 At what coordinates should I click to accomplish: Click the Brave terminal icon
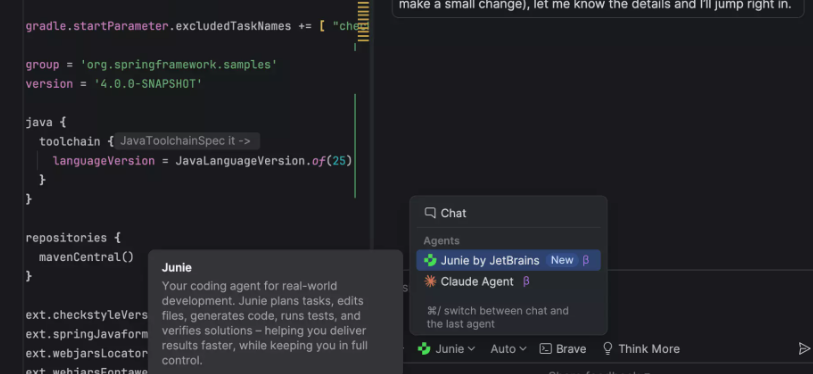coord(545,349)
